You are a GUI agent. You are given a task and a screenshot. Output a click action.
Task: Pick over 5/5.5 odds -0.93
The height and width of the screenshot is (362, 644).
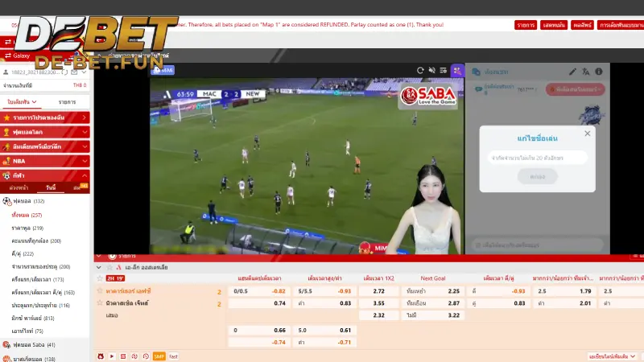[x=325, y=291]
